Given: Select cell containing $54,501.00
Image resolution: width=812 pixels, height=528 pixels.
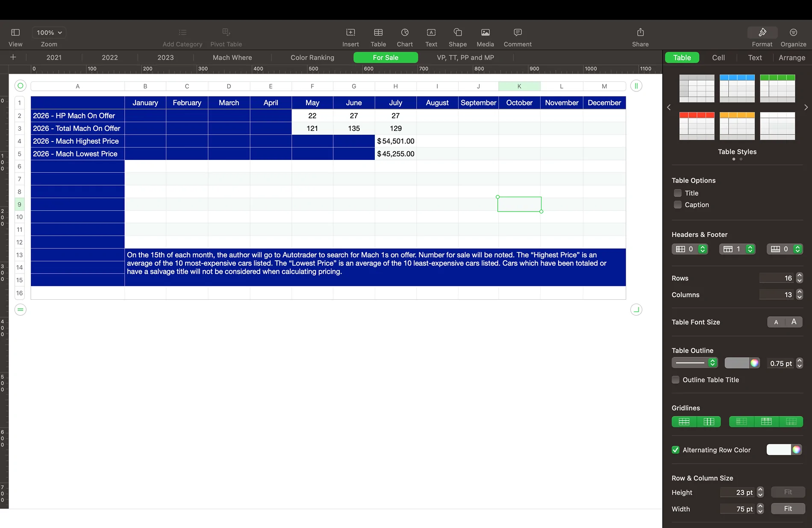Looking at the screenshot, I should [x=396, y=141].
